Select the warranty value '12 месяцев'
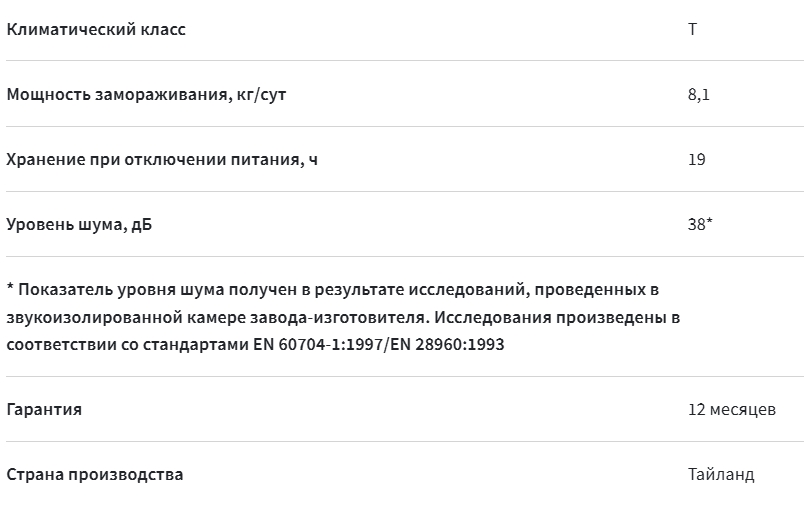This screenshot has height=510, width=804. pyautogui.click(x=732, y=410)
